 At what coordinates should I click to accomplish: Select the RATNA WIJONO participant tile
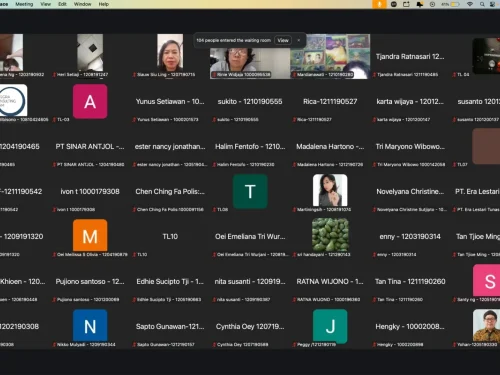(x=330, y=281)
